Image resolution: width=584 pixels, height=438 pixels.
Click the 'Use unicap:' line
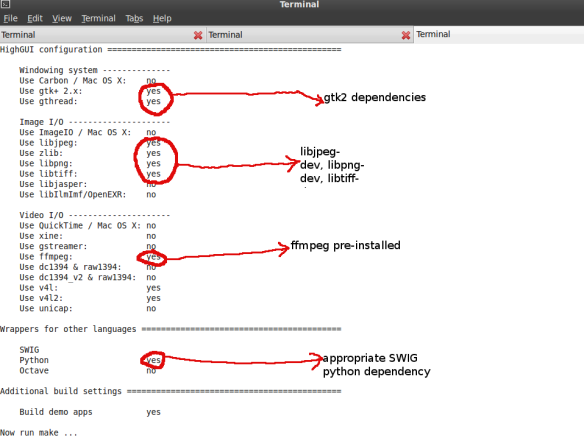click(88, 308)
